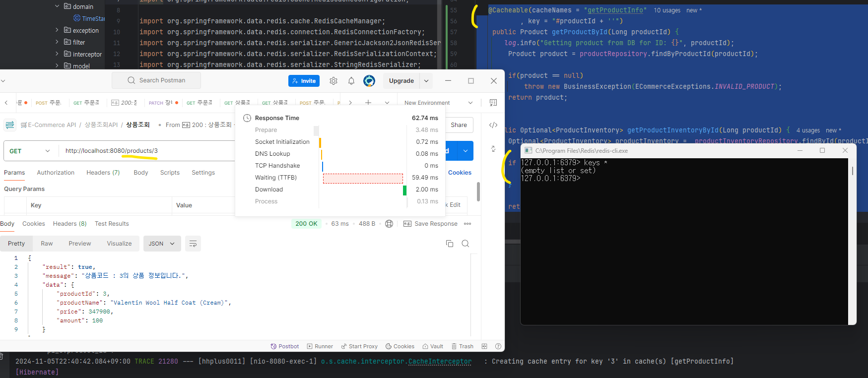
Task: Open the environment quick look icon
Action: click(493, 103)
